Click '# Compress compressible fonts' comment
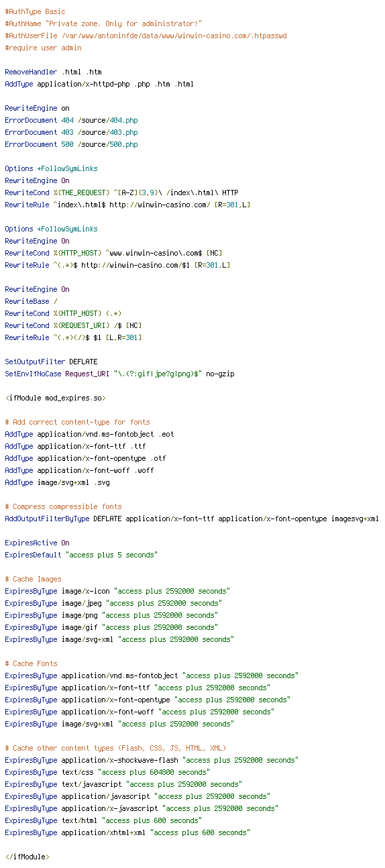 coord(63,506)
